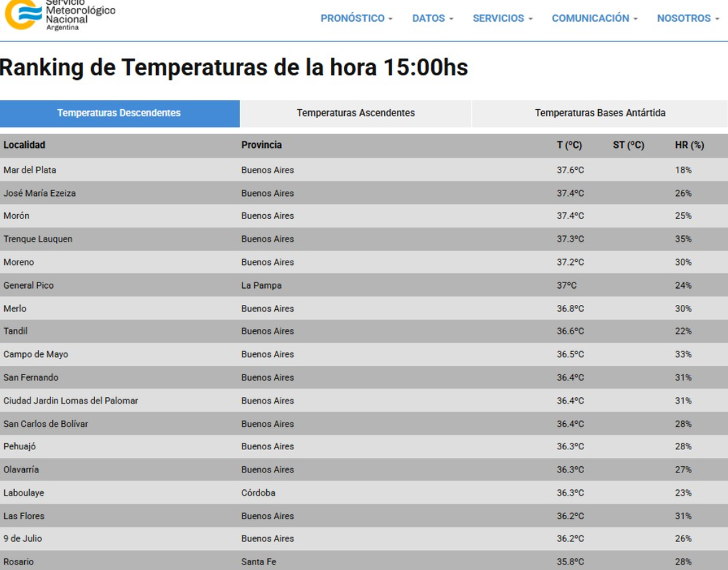The height and width of the screenshot is (570, 728).
Task: Open the NOSOTROS menu
Action: point(688,18)
